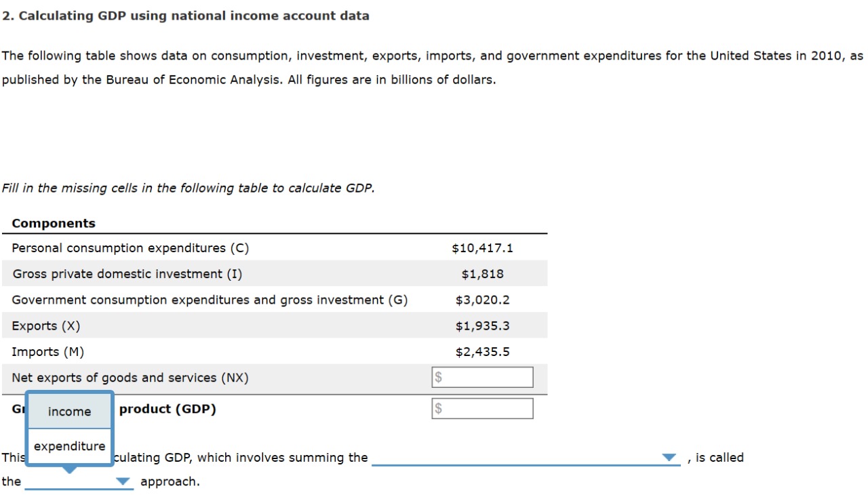Viewport: 868px width, 495px height.
Task: Click the GDP value input field
Action: pyautogui.click(x=483, y=408)
